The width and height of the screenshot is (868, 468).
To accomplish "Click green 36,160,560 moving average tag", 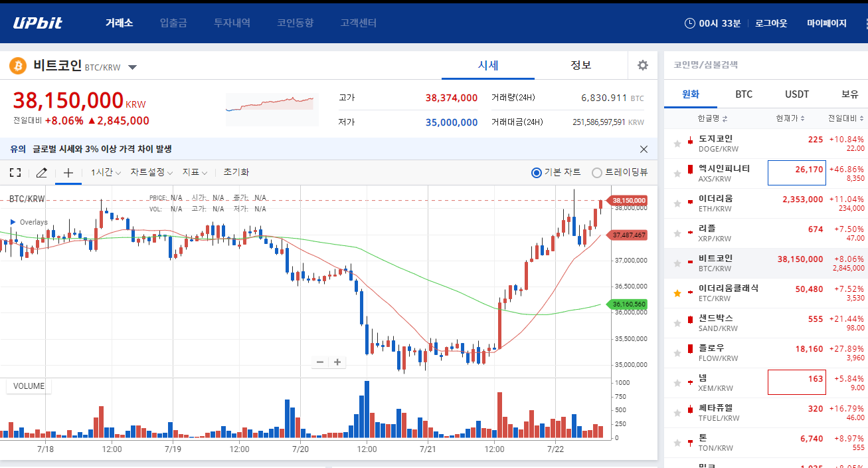I will pos(628,304).
